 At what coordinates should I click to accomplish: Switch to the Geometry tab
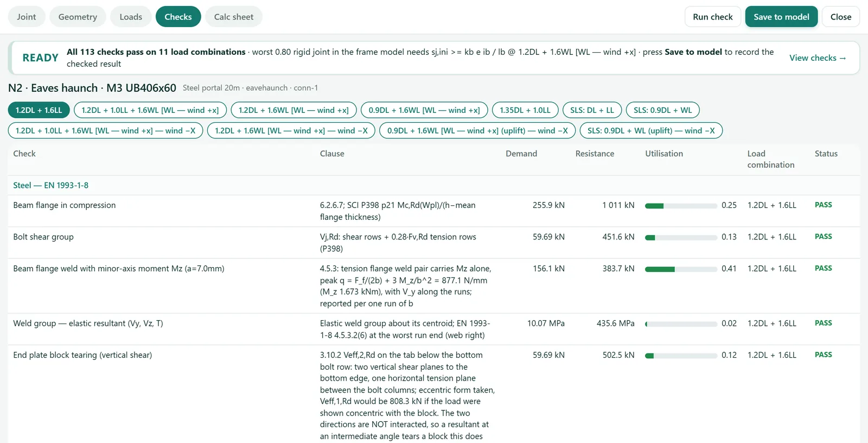(78, 17)
